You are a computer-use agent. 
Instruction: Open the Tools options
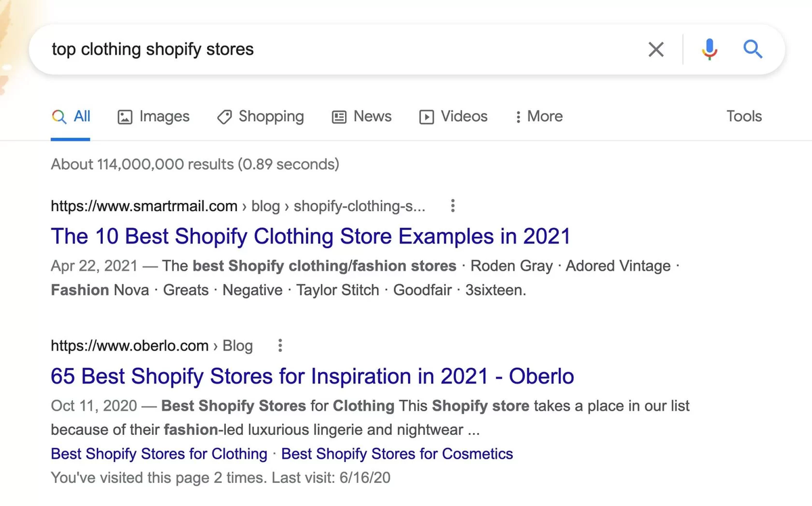click(744, 116)
